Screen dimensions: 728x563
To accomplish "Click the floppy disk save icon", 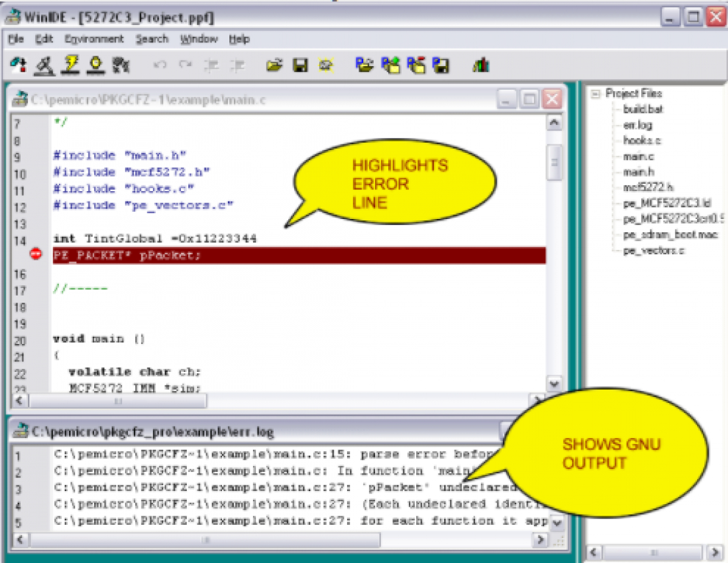I will coord(300,65).
